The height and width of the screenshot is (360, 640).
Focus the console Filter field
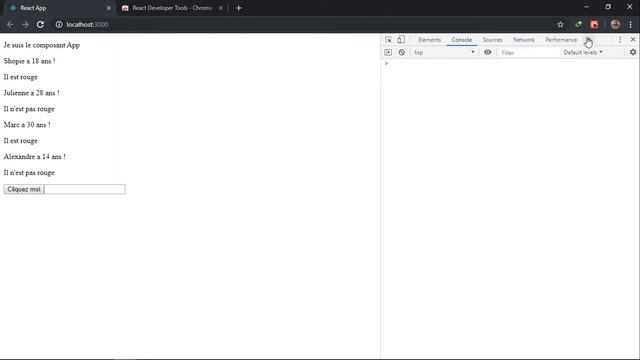[x=529, y=52]
